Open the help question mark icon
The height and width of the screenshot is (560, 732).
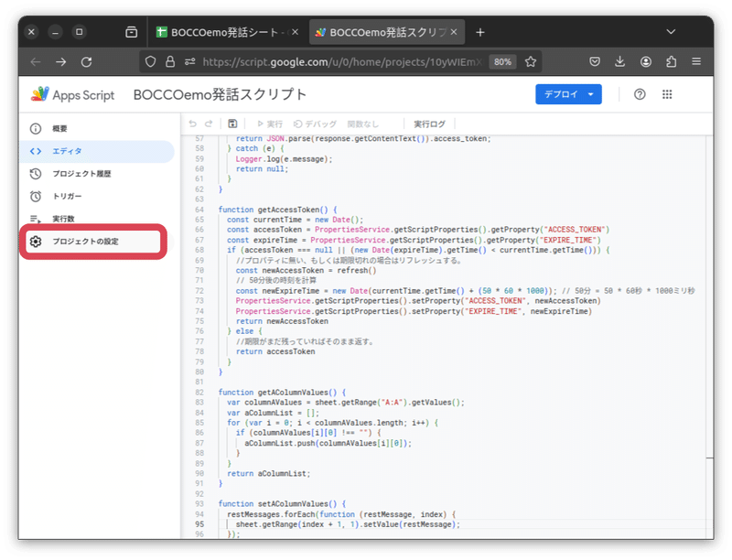pyautogui.click(x=640, y=94)
